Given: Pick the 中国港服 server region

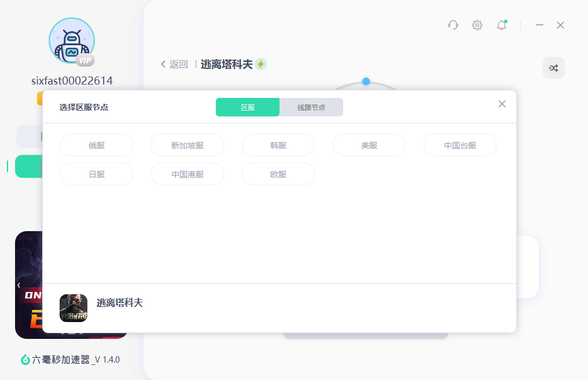Looking at the screenshot, I should tap(188, 174).
